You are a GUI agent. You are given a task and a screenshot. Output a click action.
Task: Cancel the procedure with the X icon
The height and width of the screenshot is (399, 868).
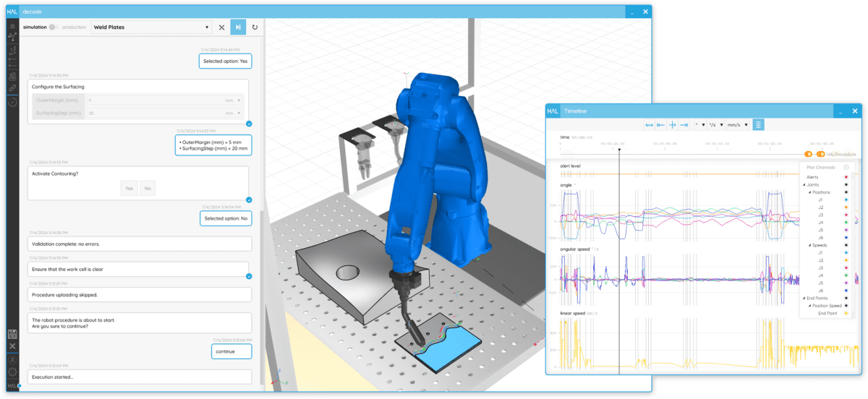pos(221,27)
